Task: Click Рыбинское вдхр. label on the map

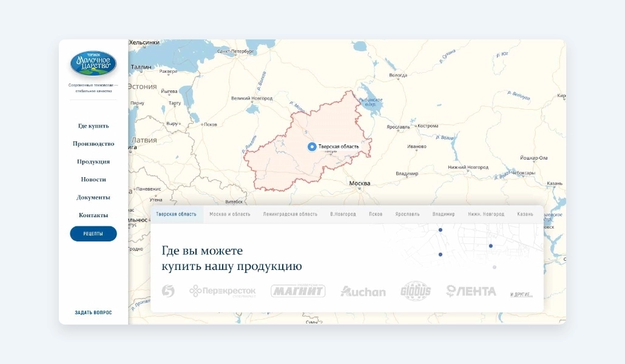Action: click(x=371, y=102)
